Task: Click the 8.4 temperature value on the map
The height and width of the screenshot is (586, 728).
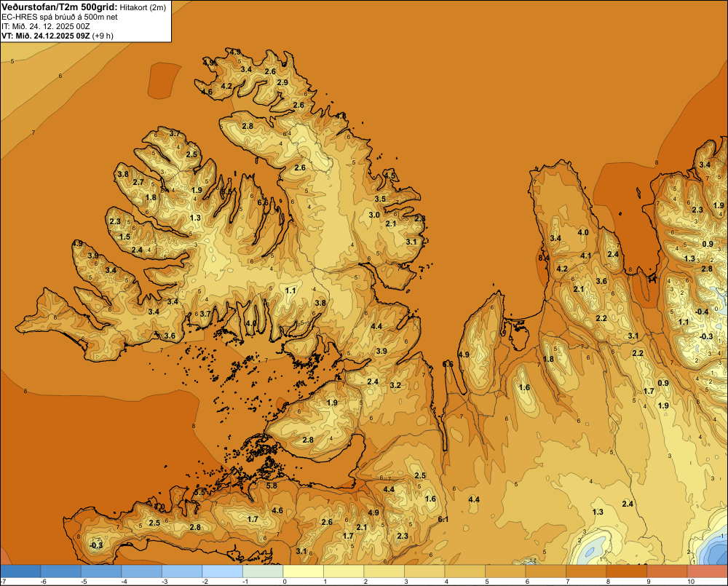Action: [x=544, y=258]
